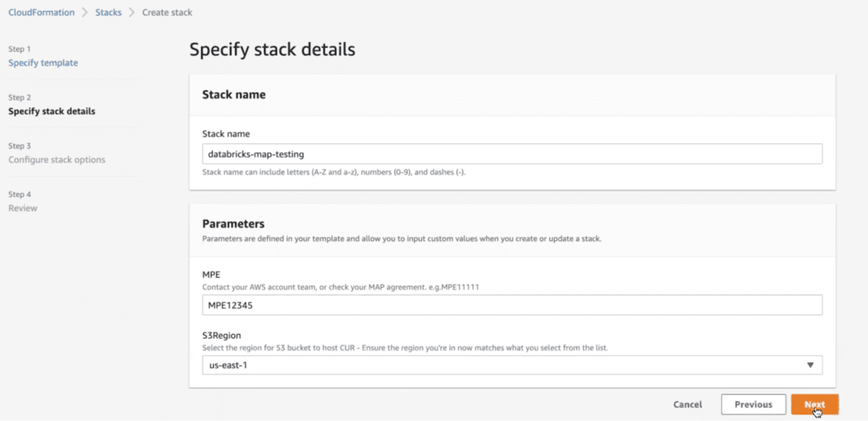Click the stack name allowed-characters hint text

pos(340,172)
